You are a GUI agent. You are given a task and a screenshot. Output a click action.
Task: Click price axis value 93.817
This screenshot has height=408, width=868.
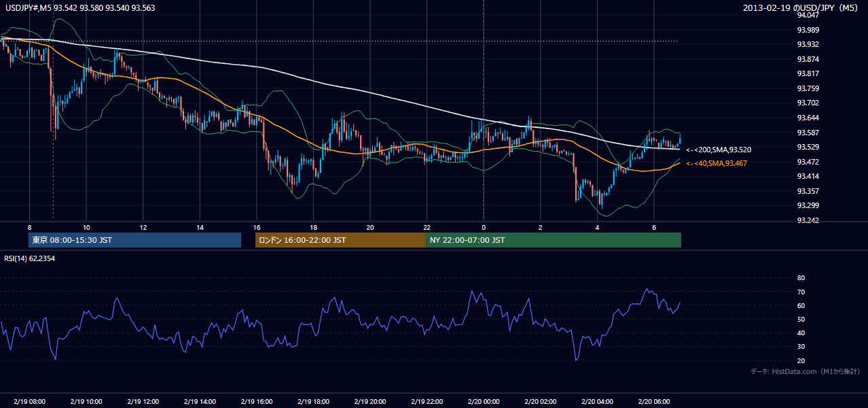(x=807, y=73)
